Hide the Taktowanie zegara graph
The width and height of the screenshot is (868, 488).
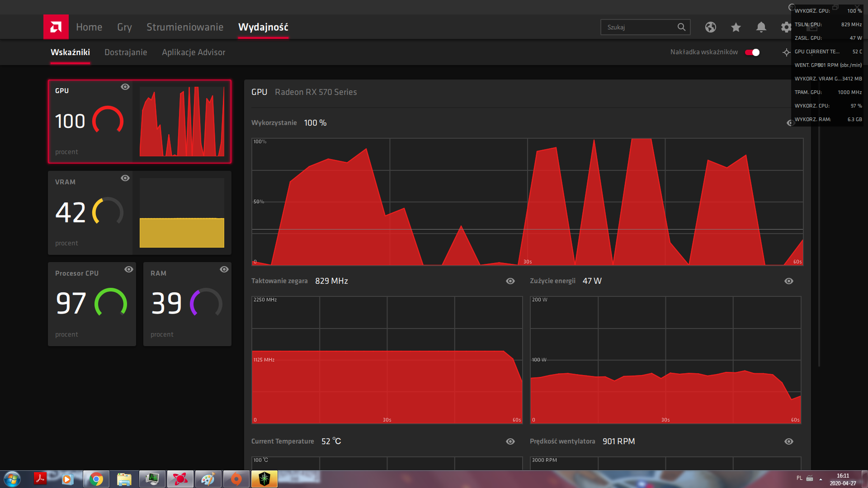tap(510, 281)
